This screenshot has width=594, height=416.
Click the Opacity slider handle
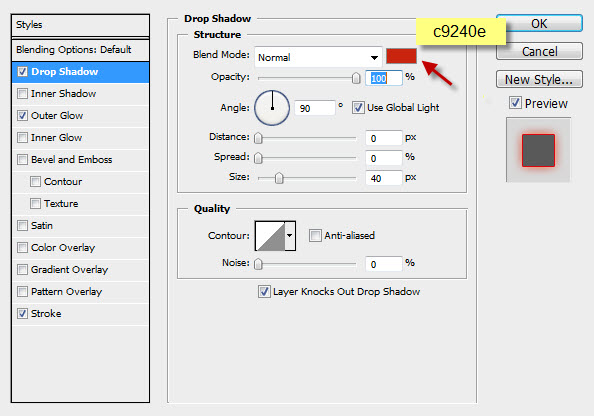(x=356, y=78)
